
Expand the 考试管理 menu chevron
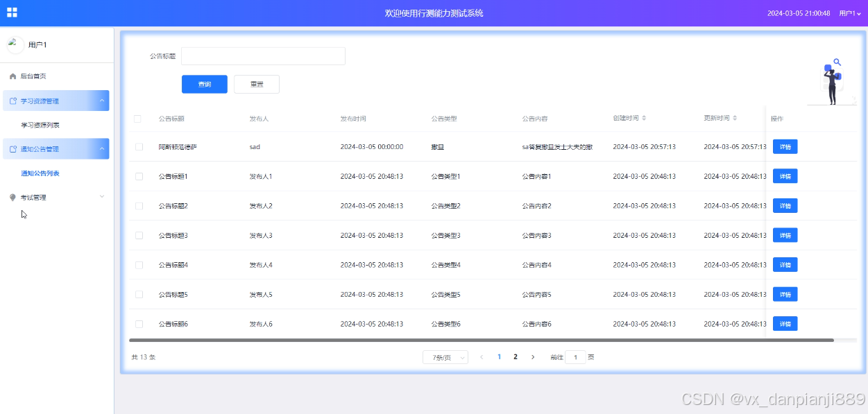[x=102, y=197]
